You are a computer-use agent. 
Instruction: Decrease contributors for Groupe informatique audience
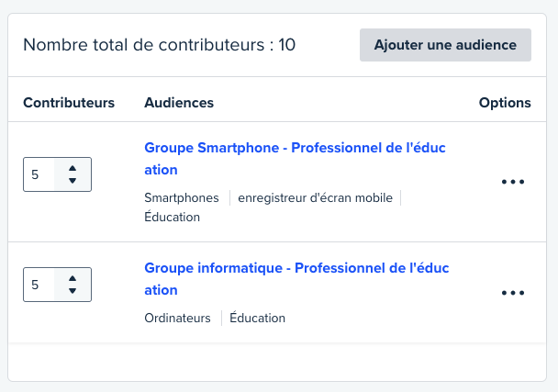tap(73, 292)
